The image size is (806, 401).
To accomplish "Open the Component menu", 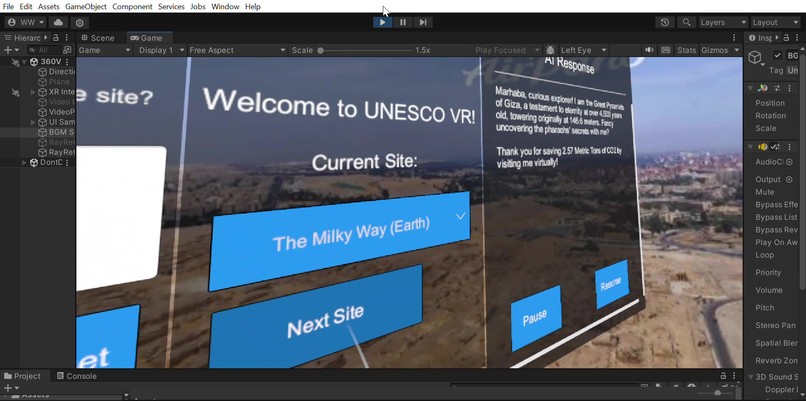I will click(x=132, y=7).
